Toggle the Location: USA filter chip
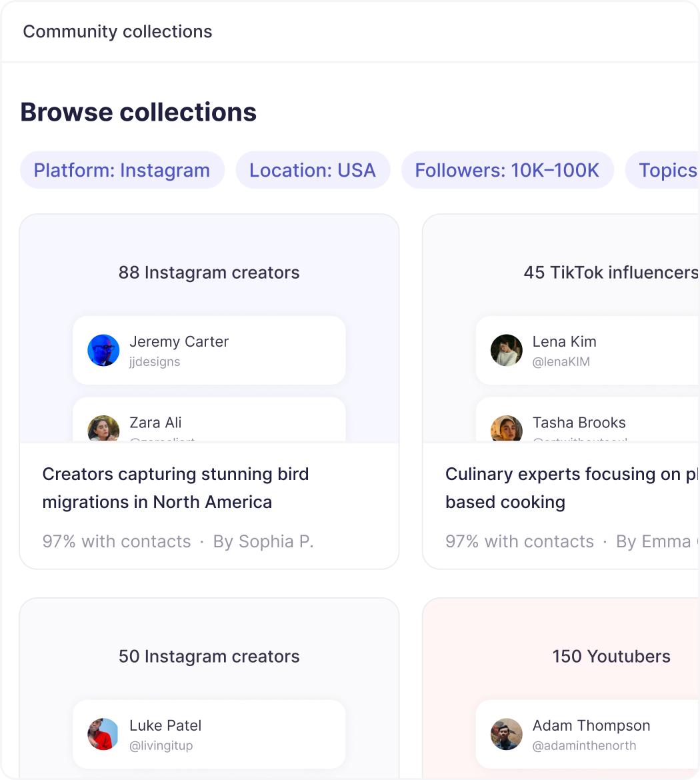This screenshot has width=700, height=780. [312, 171]
